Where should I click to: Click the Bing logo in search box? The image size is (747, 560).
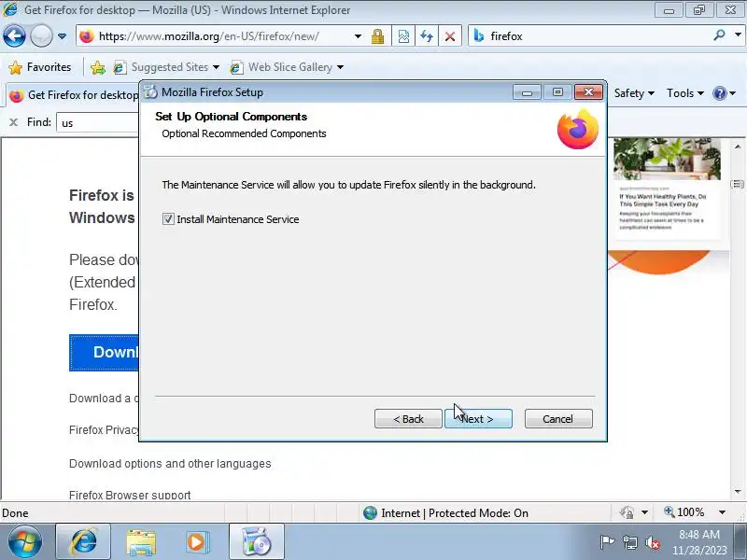479,35
